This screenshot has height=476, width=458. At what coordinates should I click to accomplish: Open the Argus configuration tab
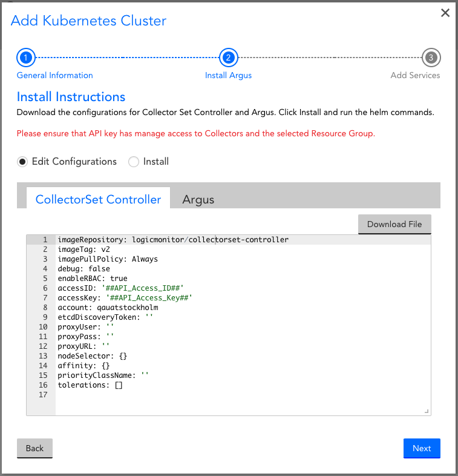198,199
